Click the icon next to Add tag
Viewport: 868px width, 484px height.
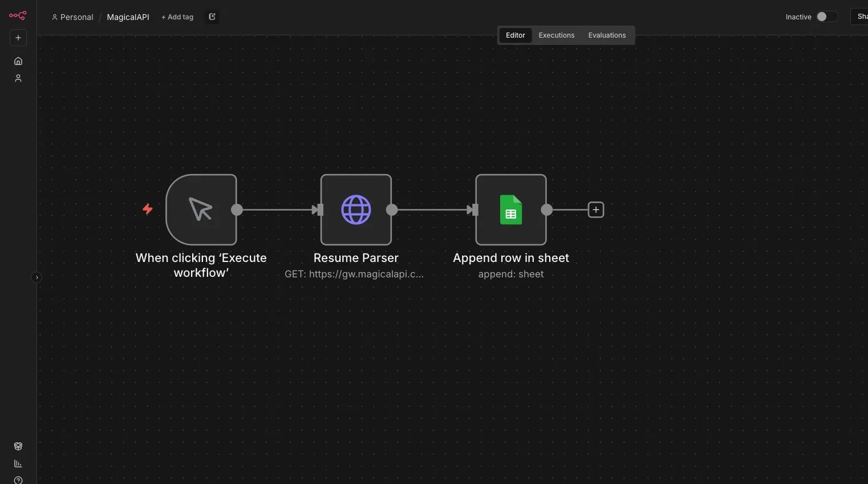[212, 17]
